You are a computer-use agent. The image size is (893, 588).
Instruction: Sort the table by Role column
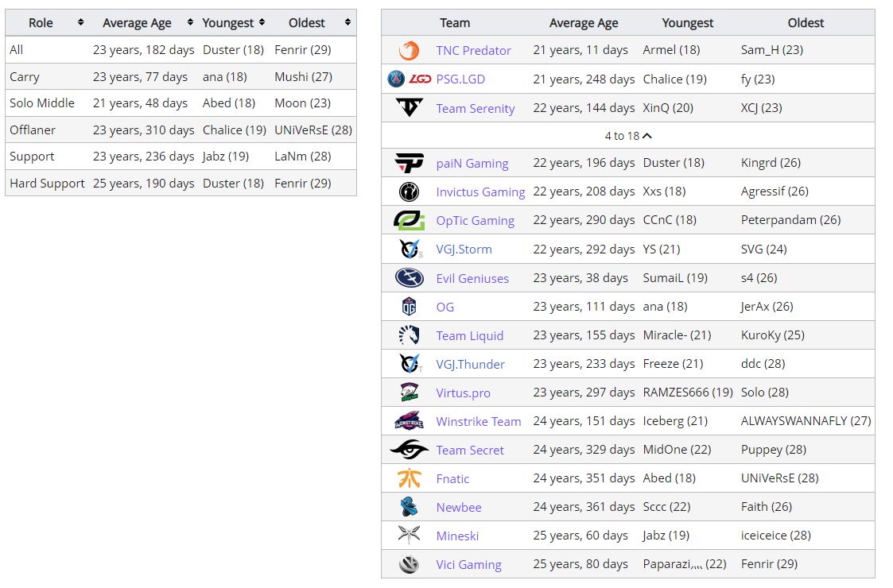click(80, 23)
